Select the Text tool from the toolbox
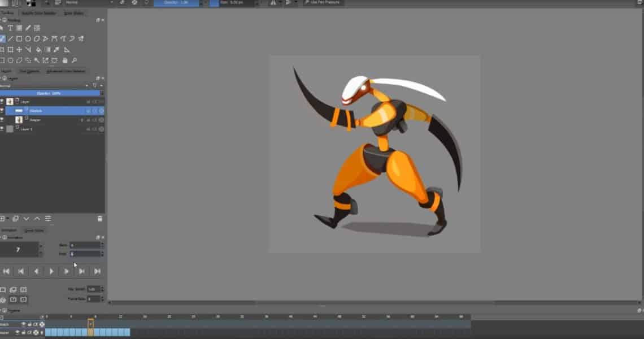 point(12,27)
